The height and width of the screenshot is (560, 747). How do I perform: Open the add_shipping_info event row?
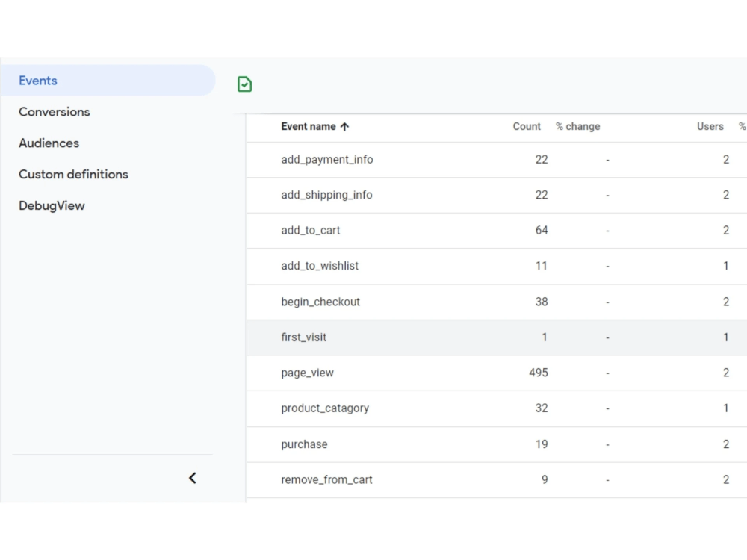497,195
